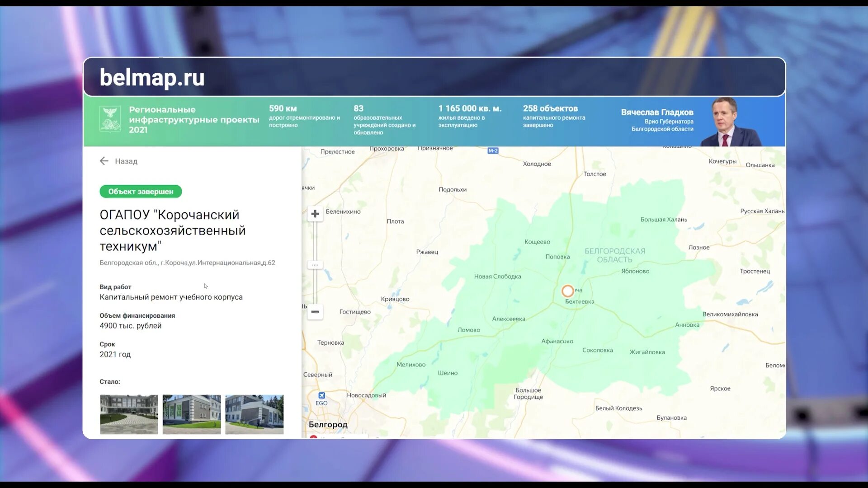Click the 'Великомихайловка' map label
The height and width of the screenshot is (488, 868).
pyautogui.click(x=730, y=314)
